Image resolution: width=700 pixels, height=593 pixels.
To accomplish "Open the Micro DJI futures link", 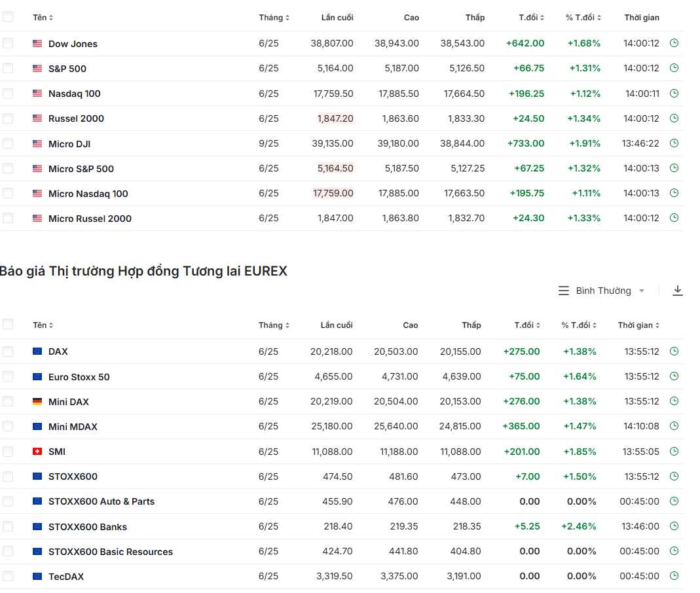I will click(69, 144).
